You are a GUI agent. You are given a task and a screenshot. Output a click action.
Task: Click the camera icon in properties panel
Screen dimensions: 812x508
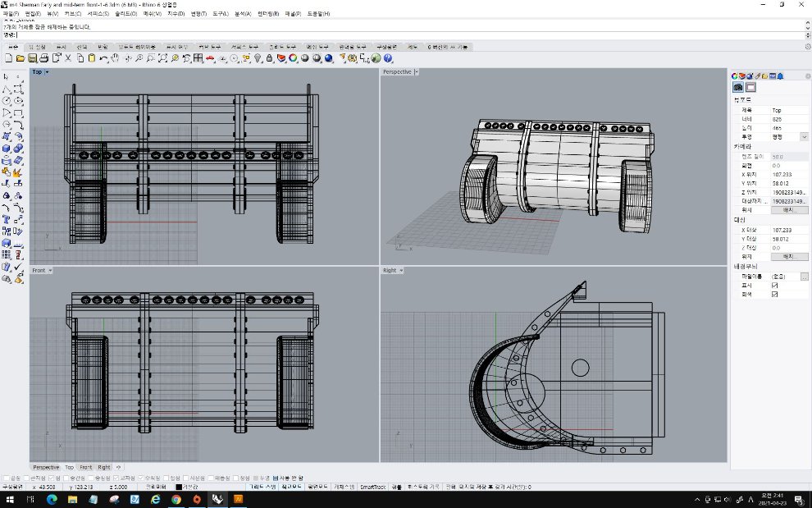[x=738, y=87]
